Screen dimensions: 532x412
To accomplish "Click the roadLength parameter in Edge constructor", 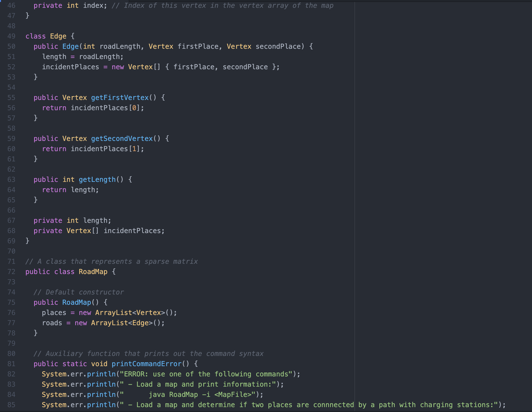I will 120,47.
